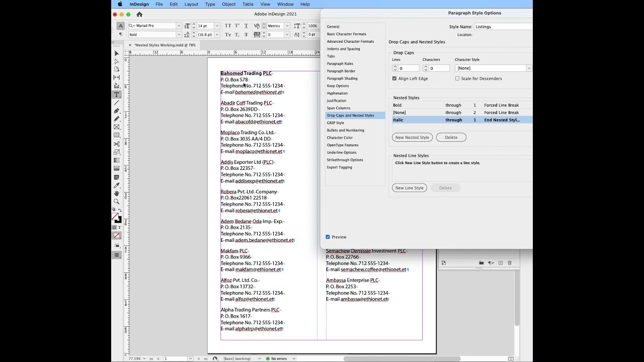The height and width of the screenshot is (362, 644).
Task: Choose the Rectangle Frame tool
Action: pos(117,127)
